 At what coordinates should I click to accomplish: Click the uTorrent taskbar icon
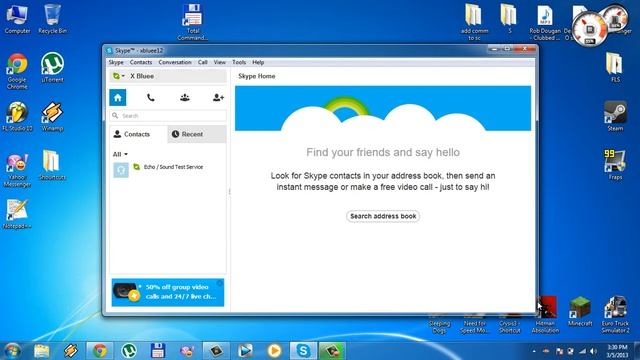coord(129,351)
